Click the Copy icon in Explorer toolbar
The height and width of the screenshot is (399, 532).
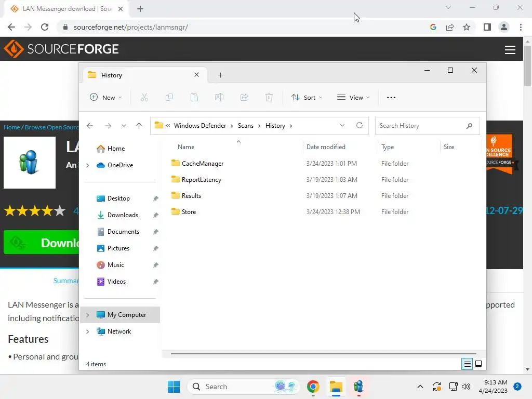coord(169,97)
